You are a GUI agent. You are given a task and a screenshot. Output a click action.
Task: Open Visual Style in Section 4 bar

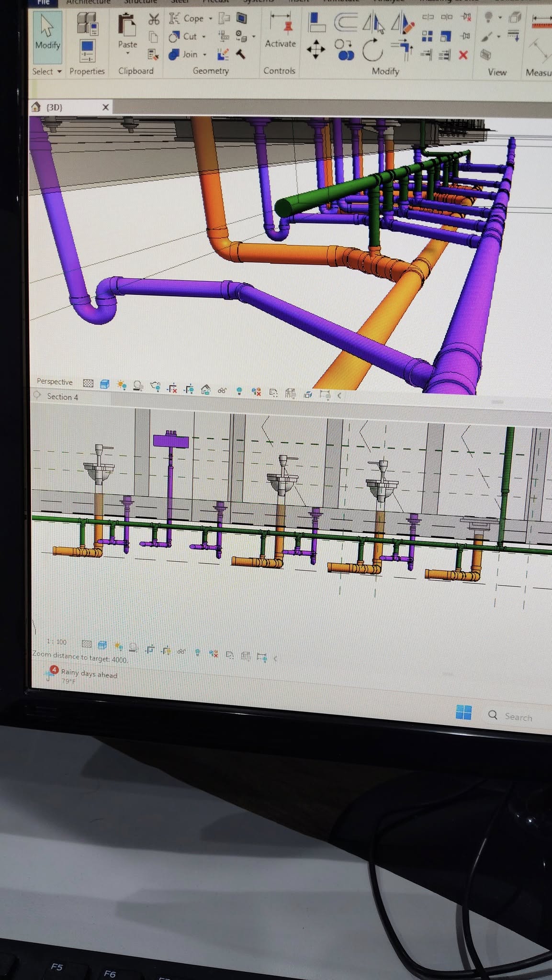pyautogui.click(x=101, y=645)
